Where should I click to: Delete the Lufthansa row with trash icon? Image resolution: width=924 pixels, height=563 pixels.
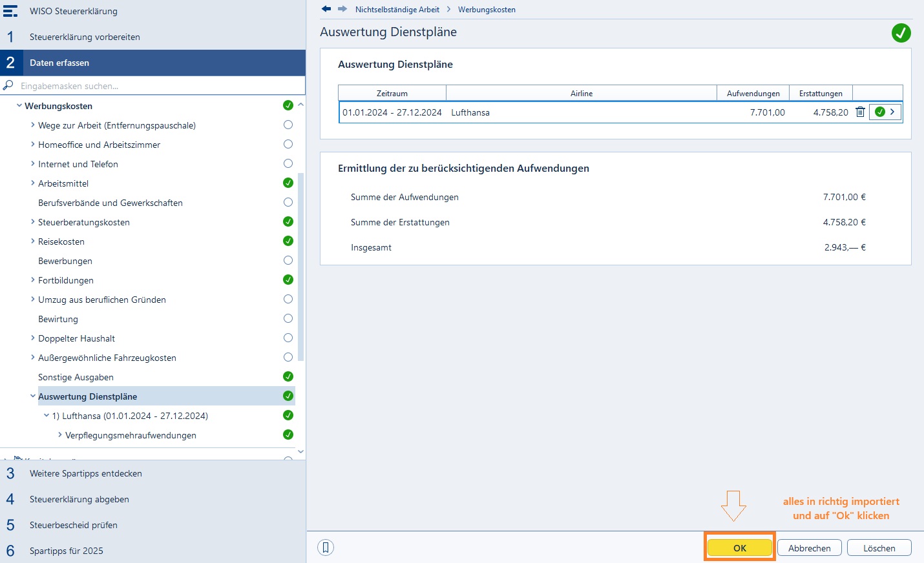coord(860,112)
